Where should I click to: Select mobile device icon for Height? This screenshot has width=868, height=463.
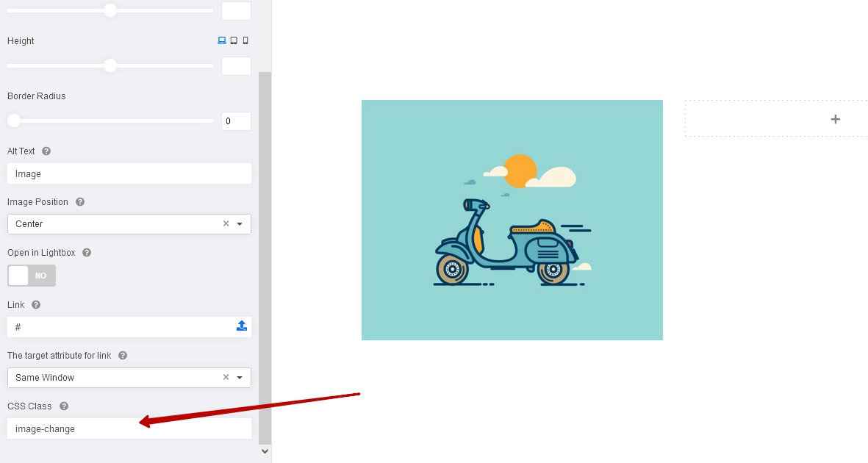click(245, 41)
